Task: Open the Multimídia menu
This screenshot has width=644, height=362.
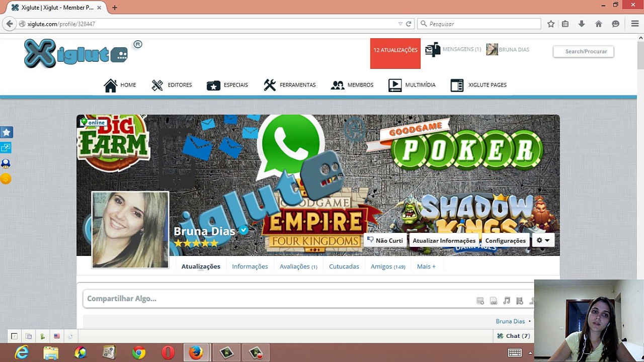Action: point(412,85)
